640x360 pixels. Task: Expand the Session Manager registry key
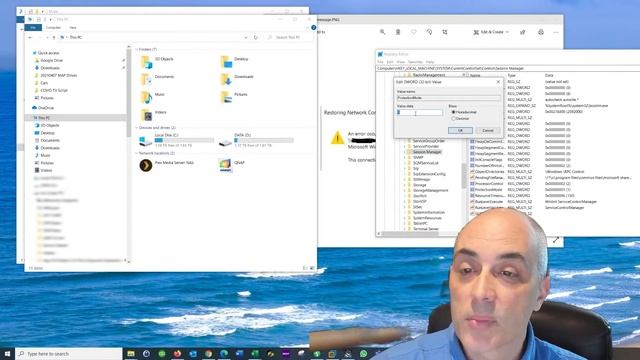405,152
